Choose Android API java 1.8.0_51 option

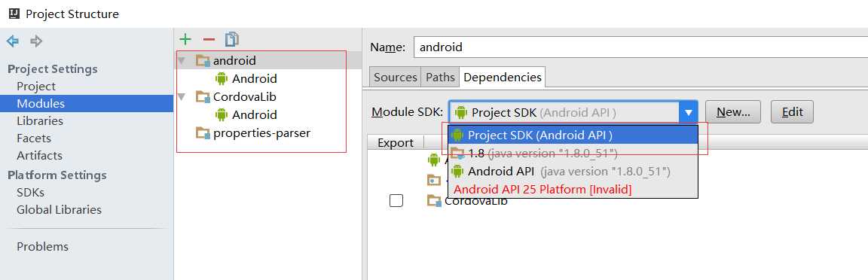coord(573,172)
